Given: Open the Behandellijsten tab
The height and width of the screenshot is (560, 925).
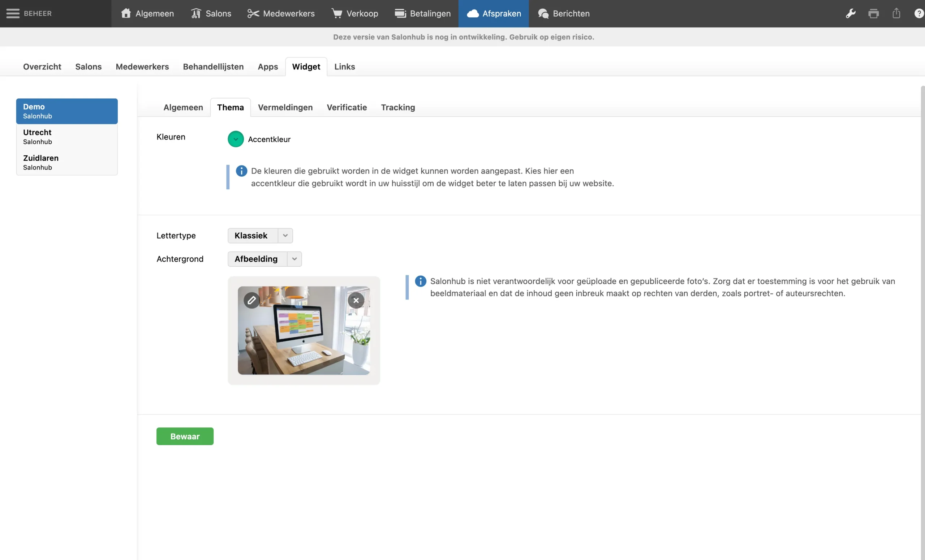Looking at the screenshot, I should [213, 67].
